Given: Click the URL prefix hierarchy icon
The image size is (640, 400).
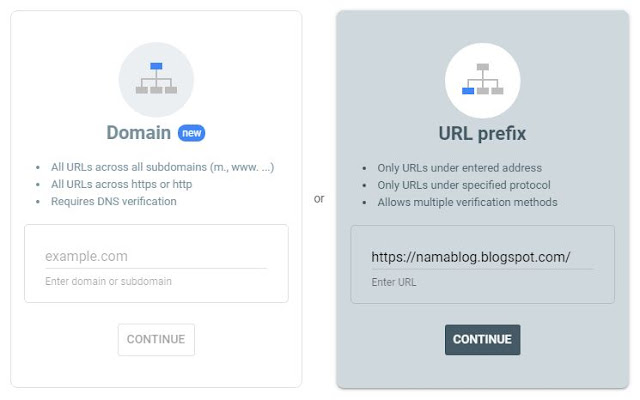Looking at the screenshot, I should click(482, 79).
